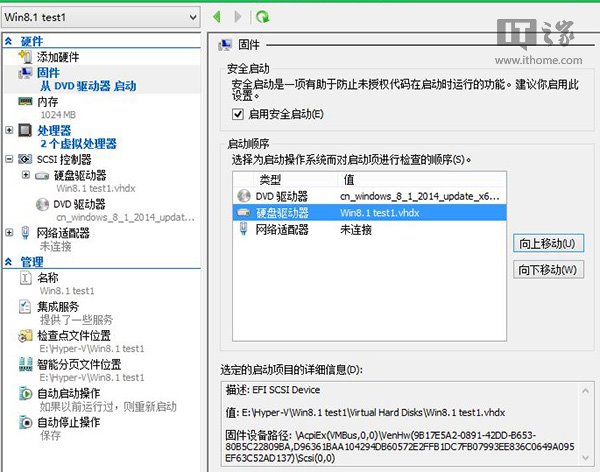Open the Win8.1 test1 virtual machine dropdown
This screenshot has width=600, height=472.
click(x=101, y=17)
